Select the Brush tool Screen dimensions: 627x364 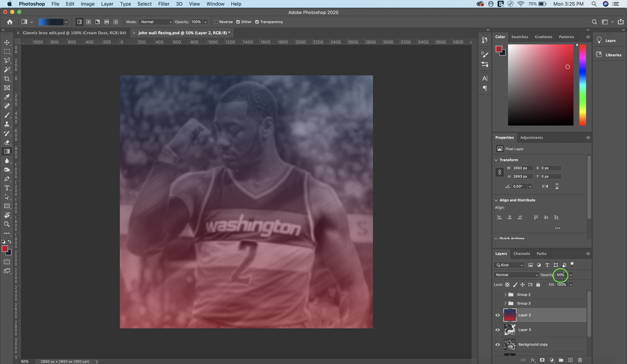click(7, 115)
